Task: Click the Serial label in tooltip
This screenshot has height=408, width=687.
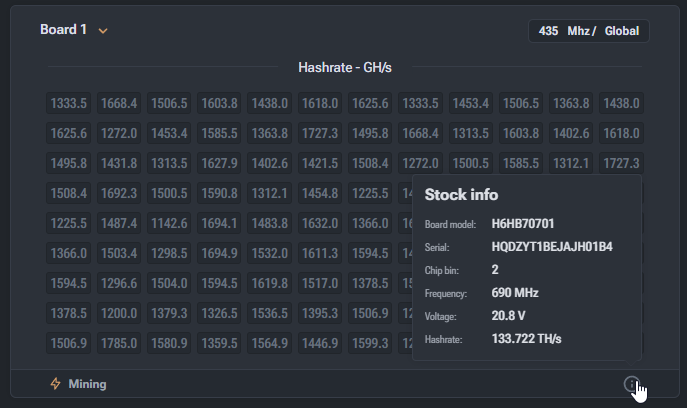Action: coord(437,247)
